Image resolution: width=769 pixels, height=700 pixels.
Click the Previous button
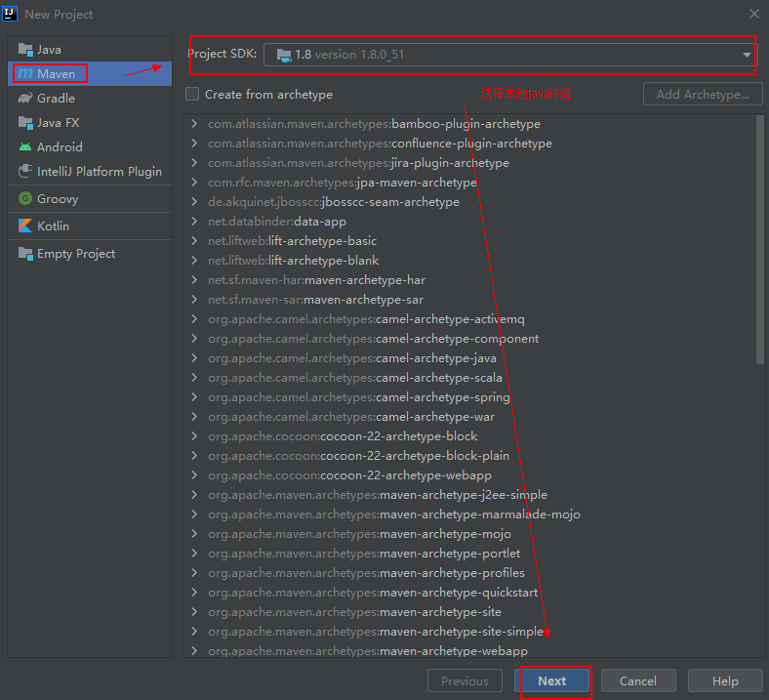click(x=465, y=680)
